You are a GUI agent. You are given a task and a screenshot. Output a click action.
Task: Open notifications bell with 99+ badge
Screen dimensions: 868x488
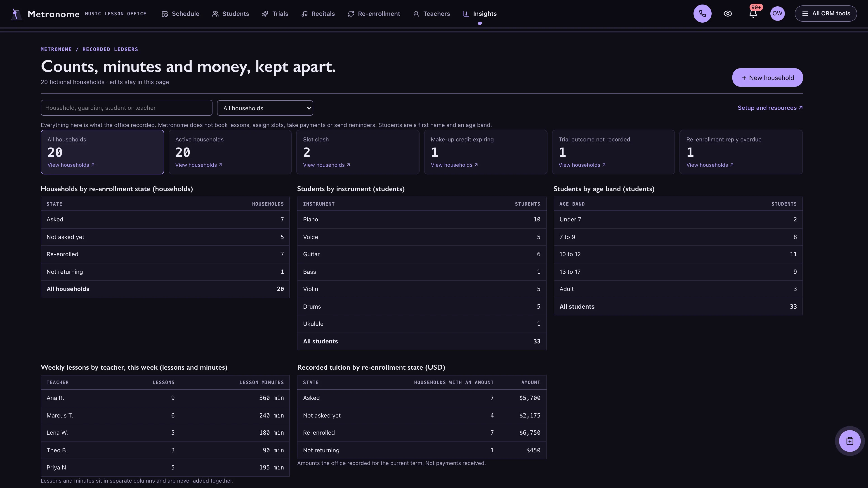(x=753, y=14)
